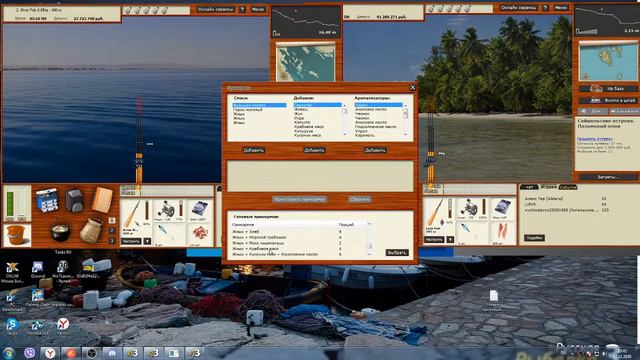Click the Добавки list scrollbar
This screenshot has height=360, width=640.
(344, 119)
